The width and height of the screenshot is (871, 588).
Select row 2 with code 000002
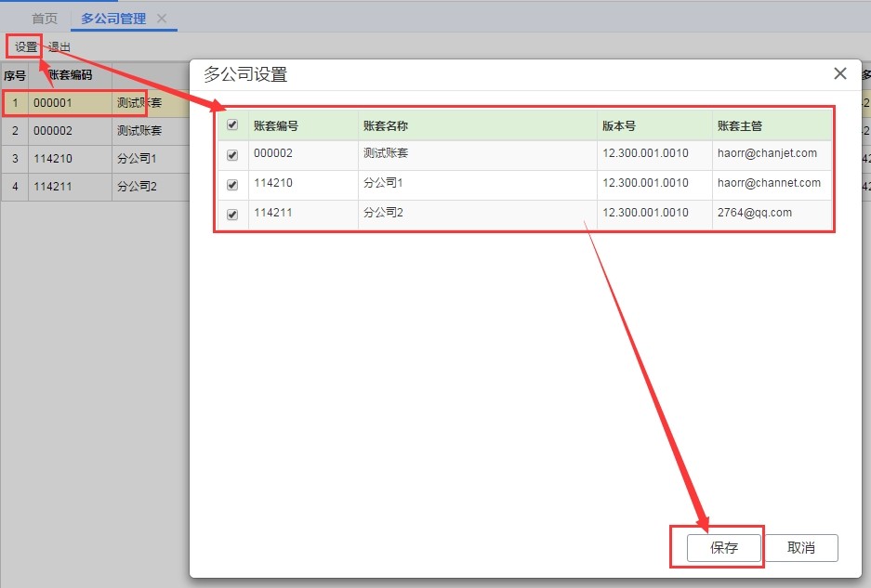coord(95,131)
